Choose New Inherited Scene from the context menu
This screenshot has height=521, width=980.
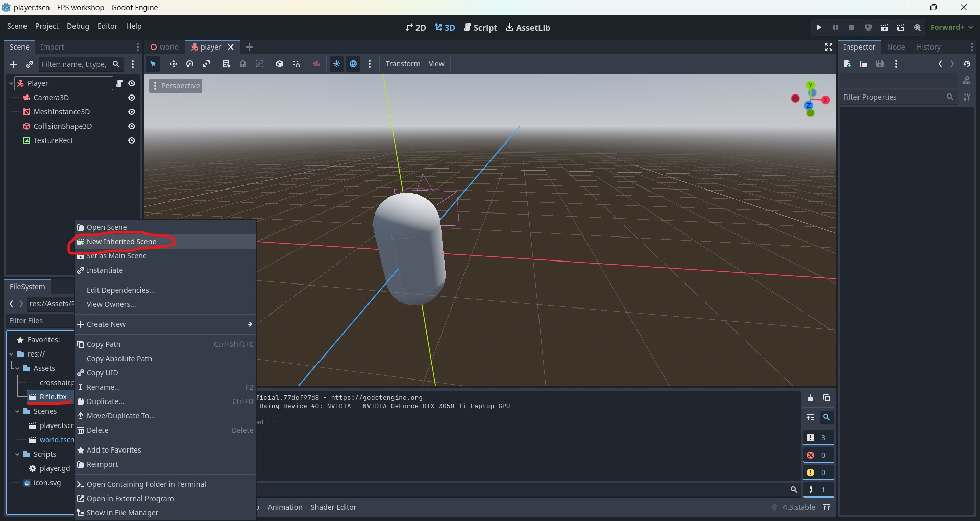click(121, 242)
